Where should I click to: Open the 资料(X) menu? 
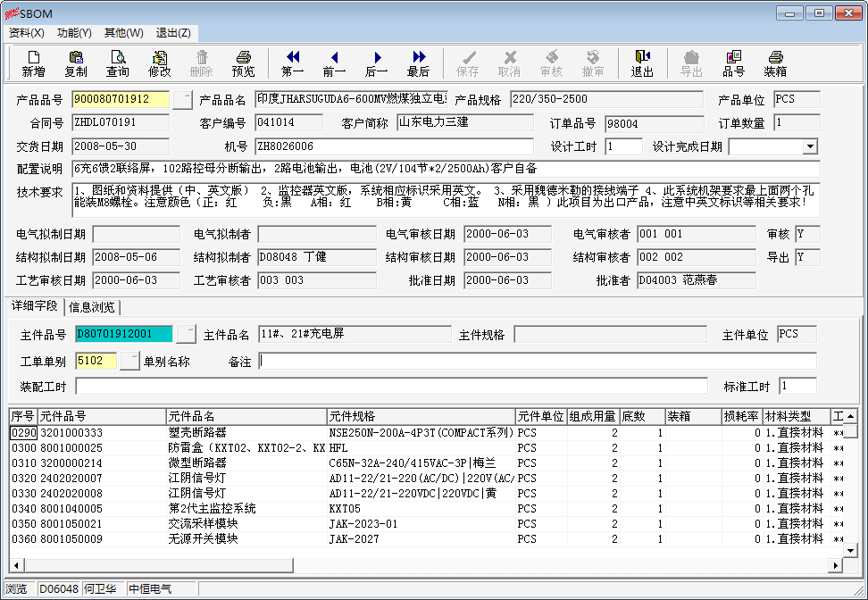point(26,33)
